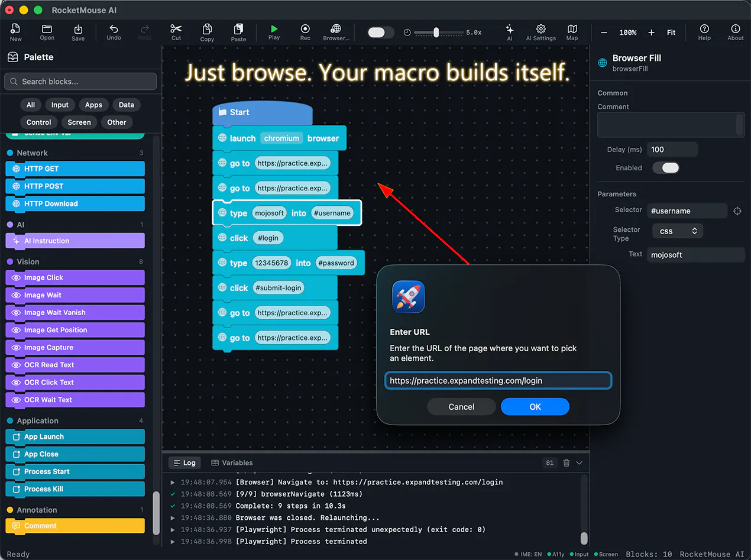
Task: Click the URL field in dialog
Action: click(x=498, y=381)
